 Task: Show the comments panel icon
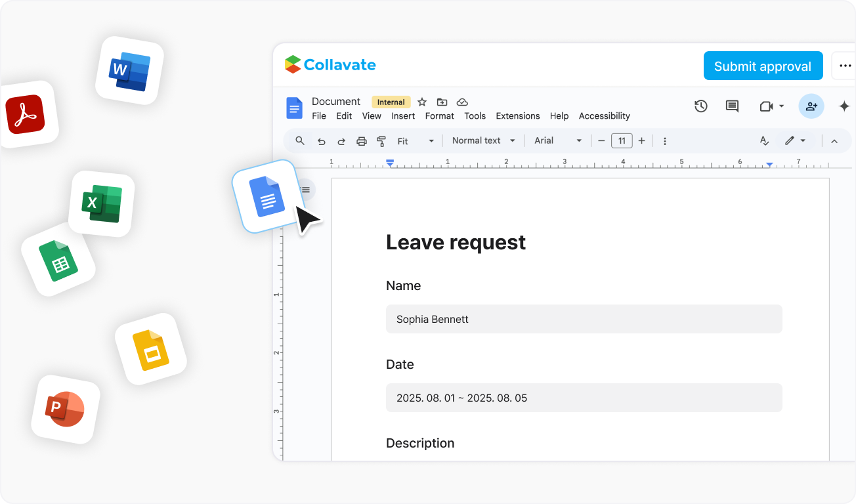732,106
